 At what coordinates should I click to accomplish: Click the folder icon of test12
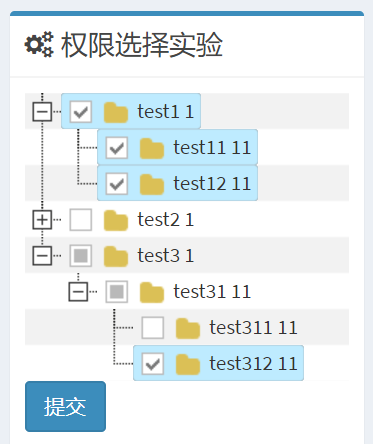pyautogui.click(x=152, y=184)
